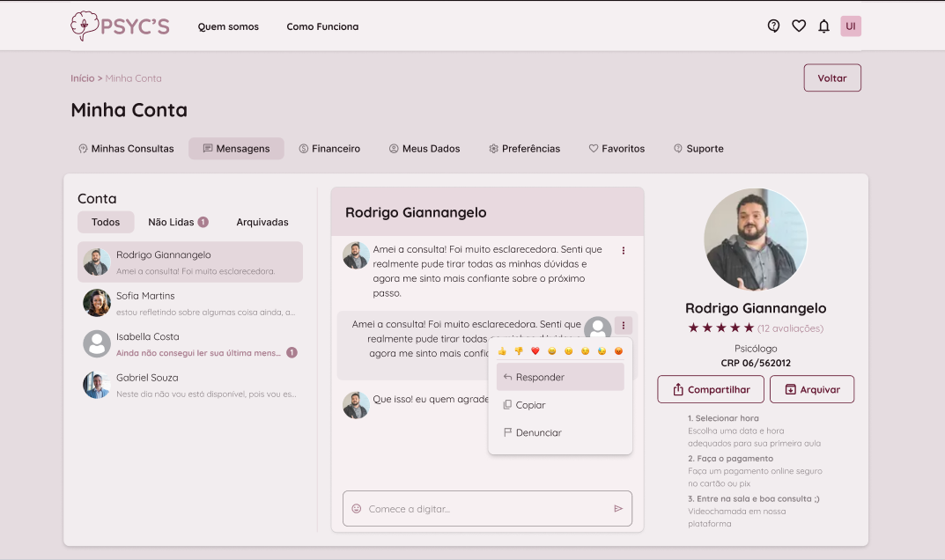Open emoji picker in message input
Viewport: 945px width, 560px height.
click(x=357, y=509)
